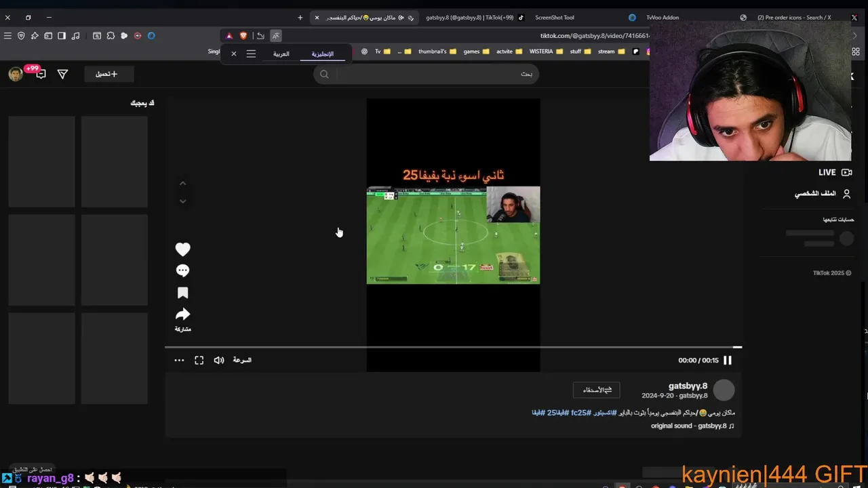The width and height of the screenshot is (868, 488).
Task: Open الملف الشخصي profile sidebar item
Action: [823, 194]
